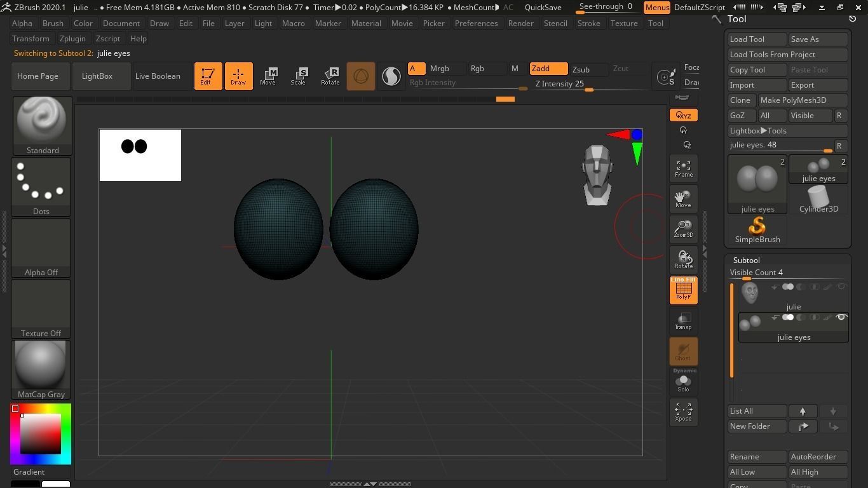
Task: Click New Folder button
Action: coord(757,426)
